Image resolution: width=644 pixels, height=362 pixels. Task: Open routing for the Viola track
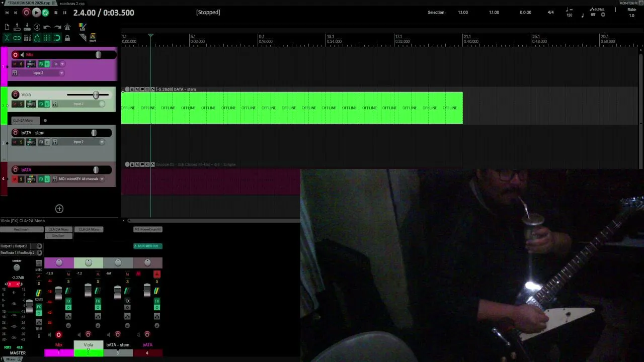tap(31, 104)
